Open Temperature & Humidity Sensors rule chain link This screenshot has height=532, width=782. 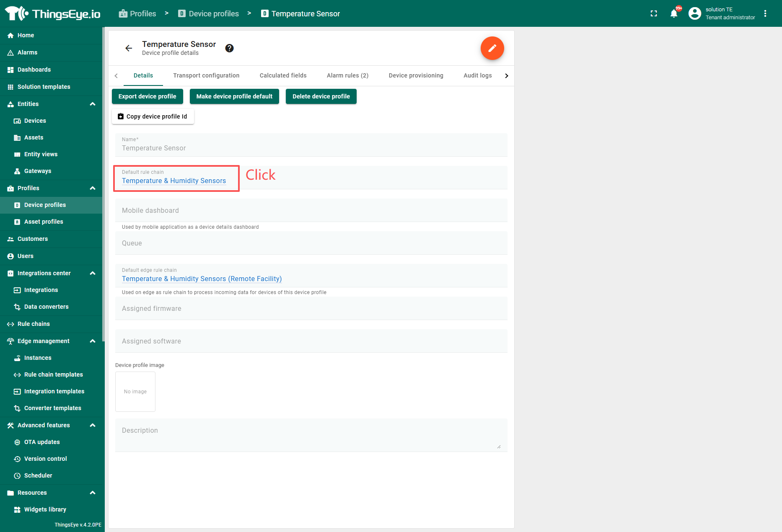(x=173, y=181)
